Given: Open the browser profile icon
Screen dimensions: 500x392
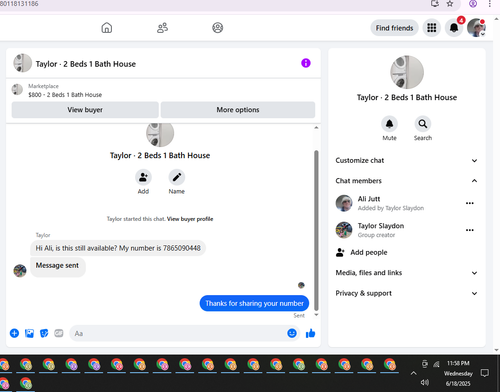Looking at the screenshot, I should (x=473, y=4).
